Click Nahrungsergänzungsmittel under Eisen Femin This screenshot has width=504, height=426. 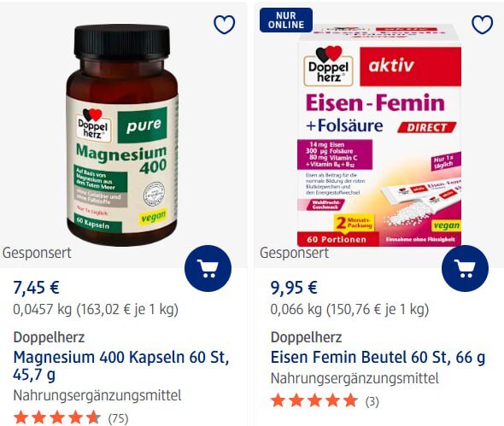point(355,378)
